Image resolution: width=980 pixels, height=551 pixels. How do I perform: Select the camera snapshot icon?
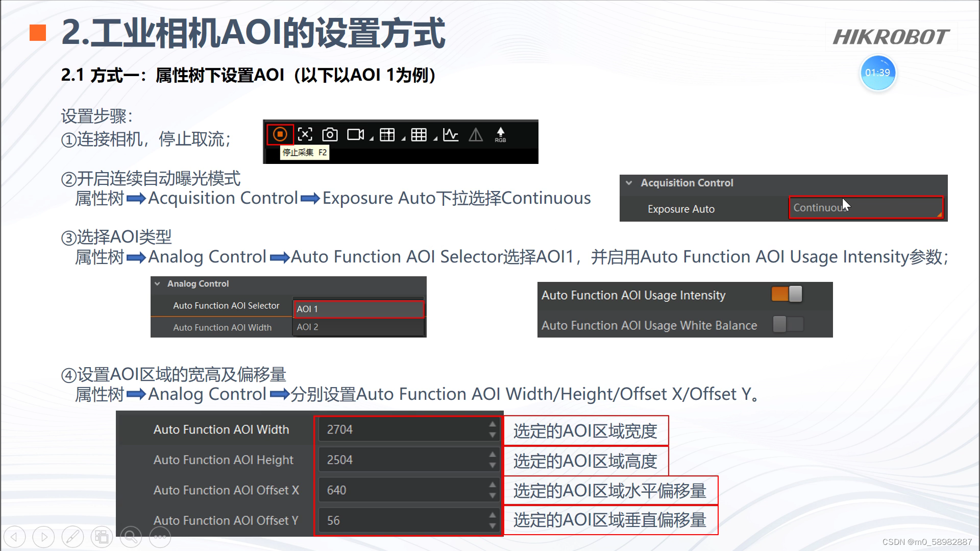(329, 134)
